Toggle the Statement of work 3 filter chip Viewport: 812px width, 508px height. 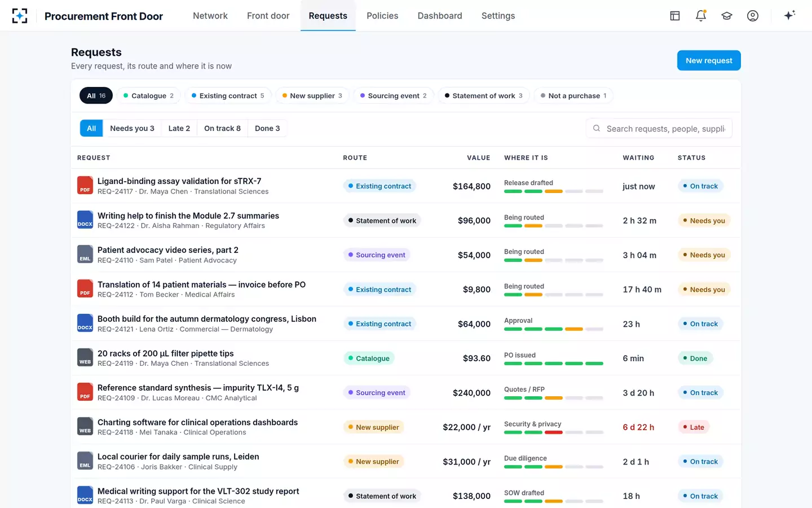(484, 96)
